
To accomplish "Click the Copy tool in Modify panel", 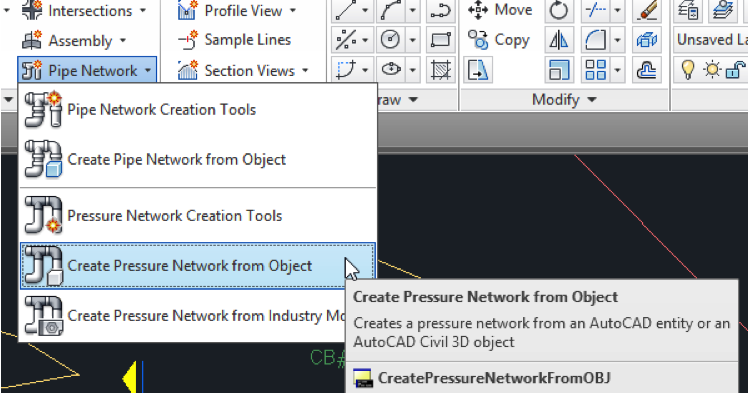I will pos(499,40).
